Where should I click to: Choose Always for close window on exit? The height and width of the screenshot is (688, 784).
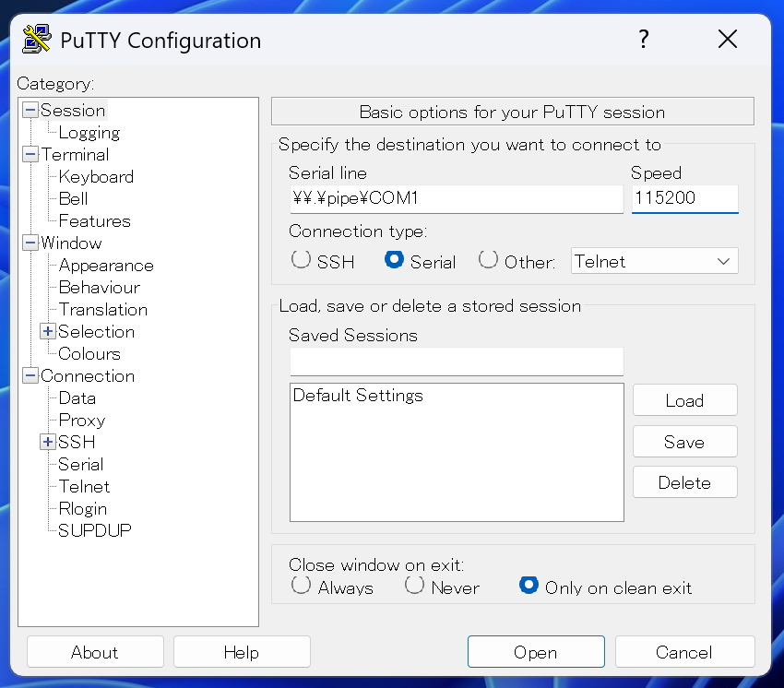point(300,585)
